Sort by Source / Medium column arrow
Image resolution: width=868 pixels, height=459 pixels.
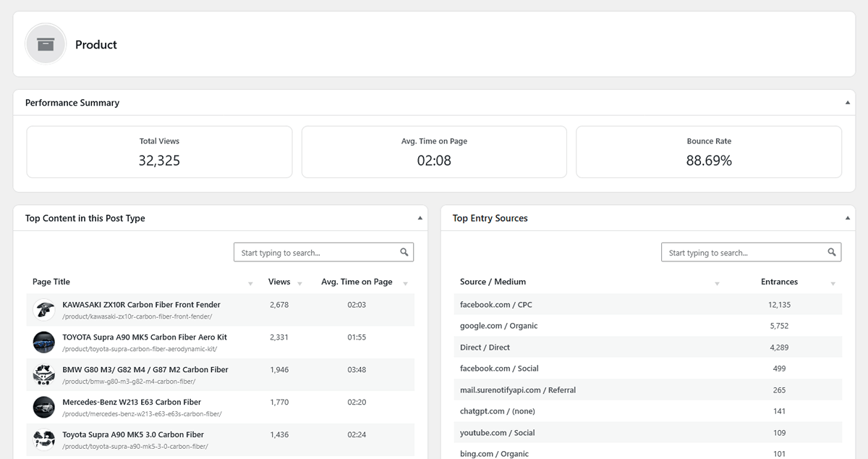pos(717,283)
